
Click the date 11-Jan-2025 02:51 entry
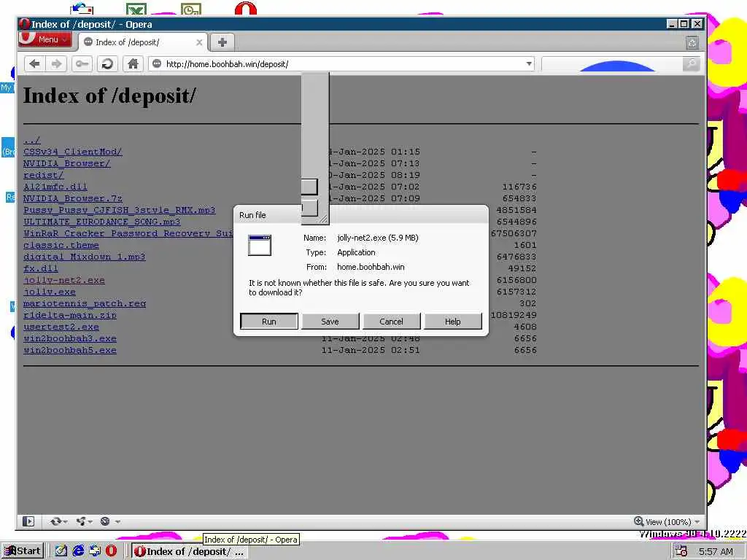click(371, 350)
